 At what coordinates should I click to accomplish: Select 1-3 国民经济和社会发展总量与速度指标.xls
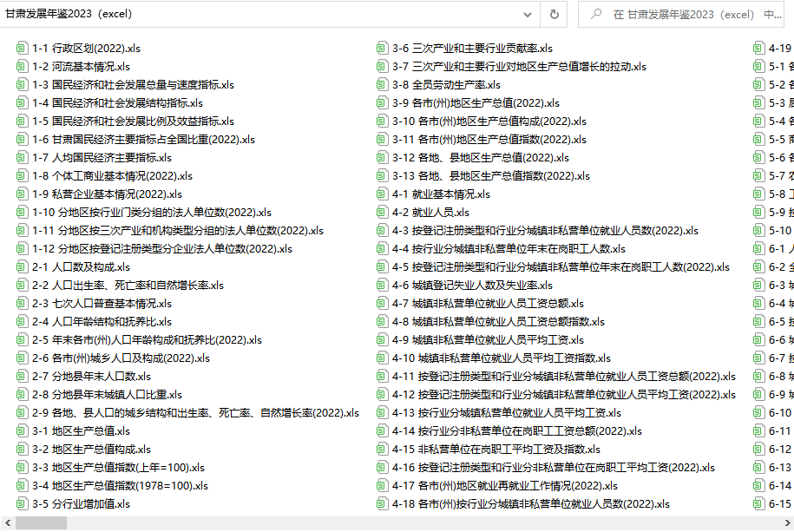133,84
